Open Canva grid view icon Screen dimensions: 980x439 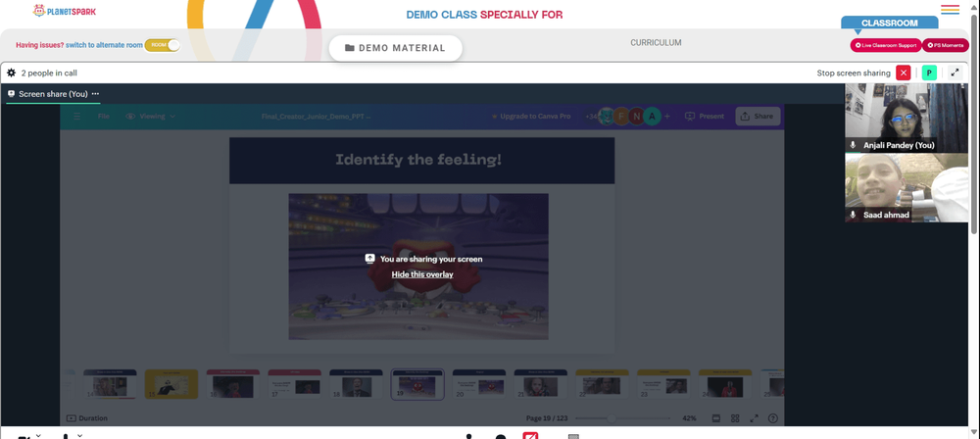pyautogui.click(x=735, y=418)
